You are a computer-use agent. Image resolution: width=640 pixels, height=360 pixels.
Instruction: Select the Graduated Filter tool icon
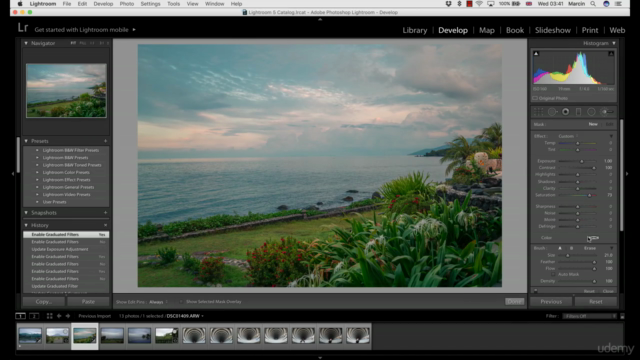click(578, 111)
